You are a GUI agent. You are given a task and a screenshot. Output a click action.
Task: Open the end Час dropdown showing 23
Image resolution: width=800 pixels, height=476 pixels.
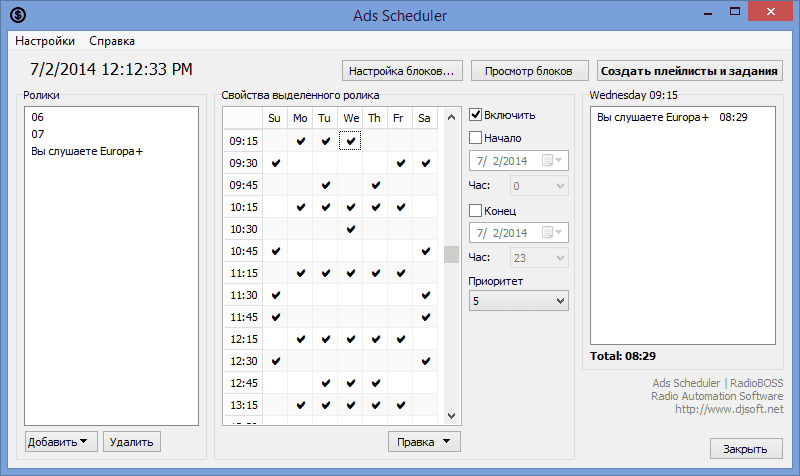[539, 258]
